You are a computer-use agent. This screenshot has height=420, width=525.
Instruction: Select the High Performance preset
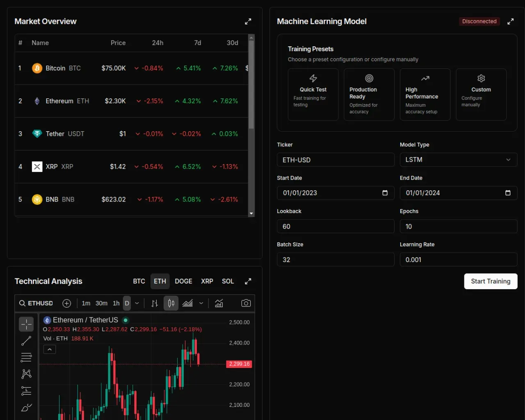[x=425, y=94]
